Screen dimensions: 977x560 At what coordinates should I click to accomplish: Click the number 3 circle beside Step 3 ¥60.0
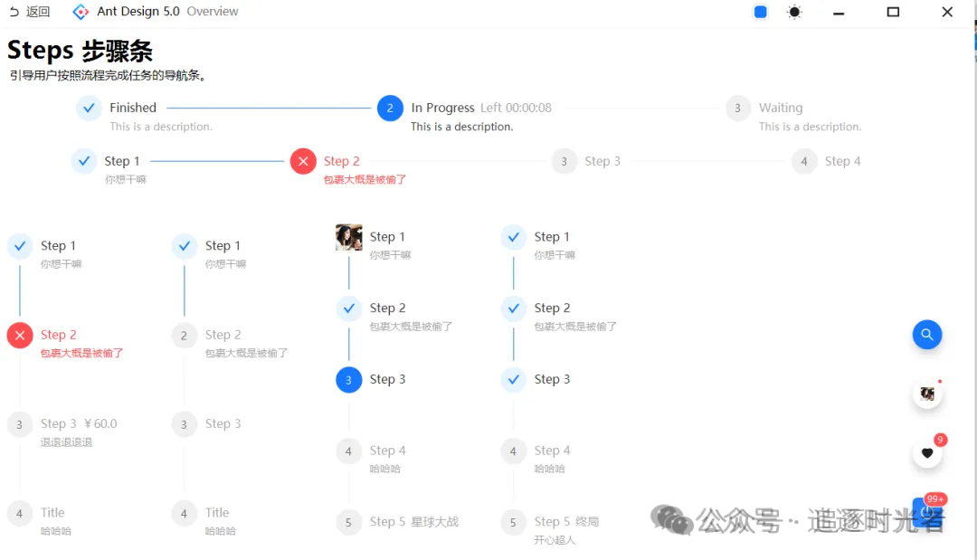pos(20,424)
